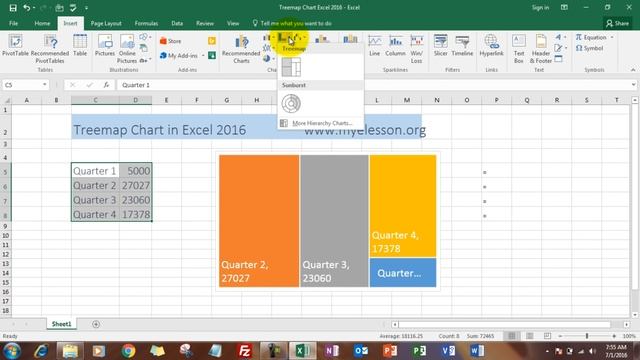The height and width of the screenshot is (360, 640).
Task: Open Chrome from the taskbar
Action: pyautogui.click(x=128, y=351)
